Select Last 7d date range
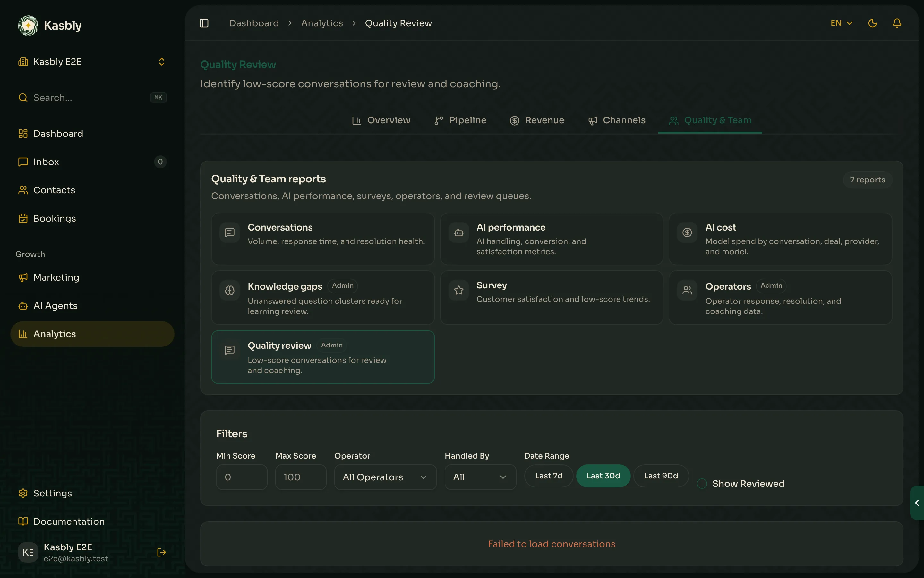This screenshot has height=578, width=924. pyautogui.click(x=549, y=476)
